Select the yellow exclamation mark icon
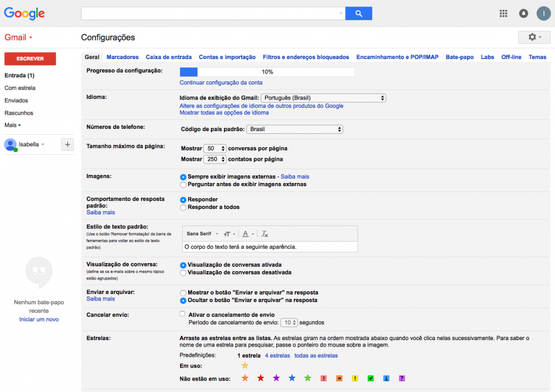 click(x=355, y=378)
